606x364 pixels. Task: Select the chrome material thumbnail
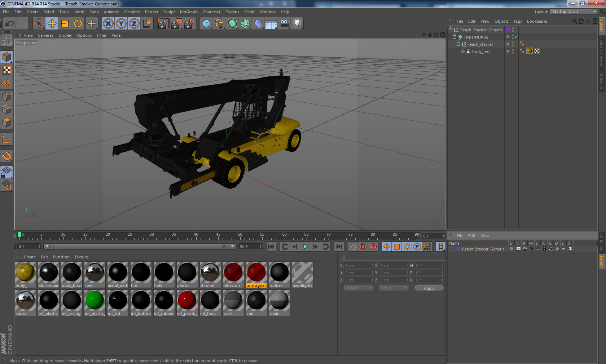(x=210, y=275)
